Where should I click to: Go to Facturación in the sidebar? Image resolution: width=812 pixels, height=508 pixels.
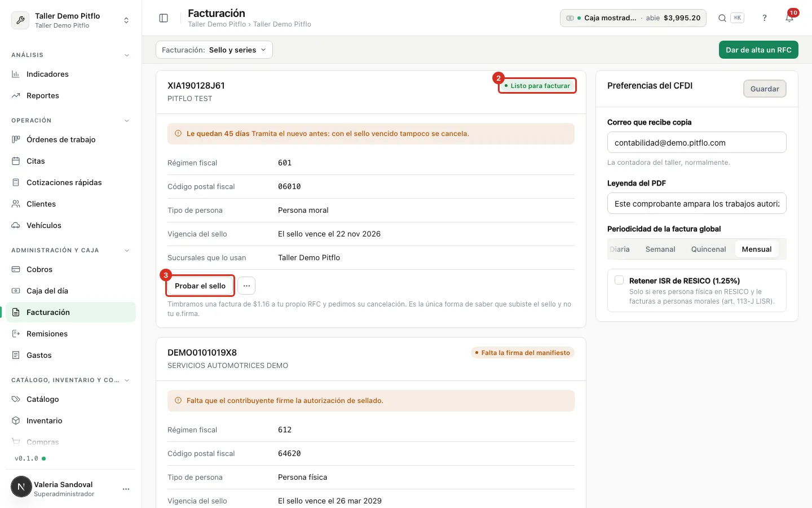coord(71,312)
